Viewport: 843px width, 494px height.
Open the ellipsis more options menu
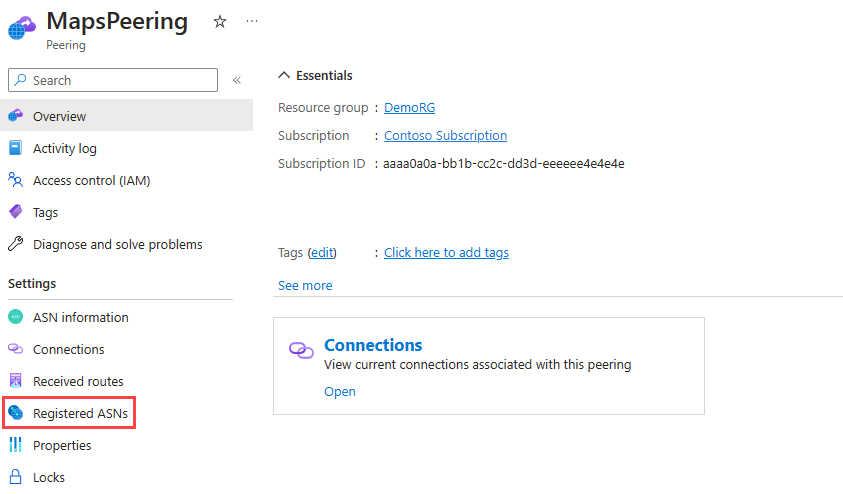pos(252,22)
